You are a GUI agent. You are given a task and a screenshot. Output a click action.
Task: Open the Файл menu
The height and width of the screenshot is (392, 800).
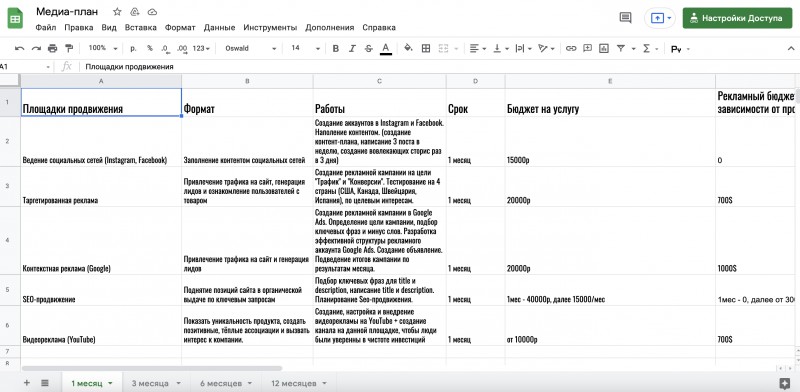[46, 28]
